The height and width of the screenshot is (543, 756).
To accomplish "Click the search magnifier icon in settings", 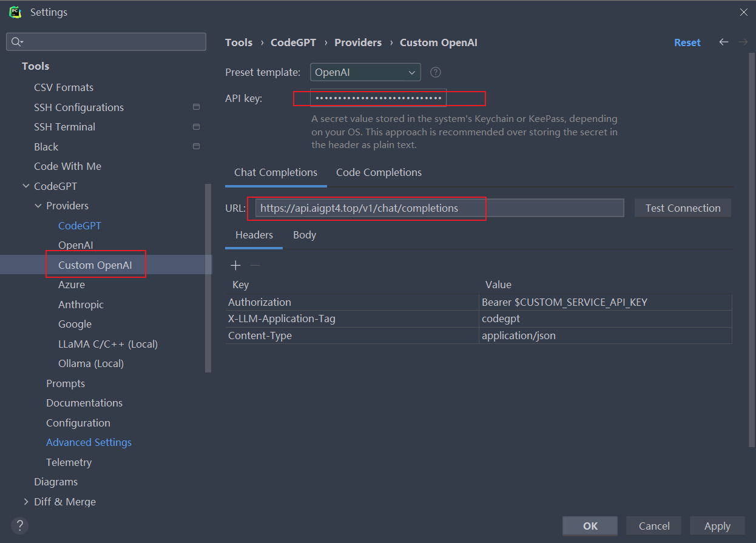I will pos(16,42).
